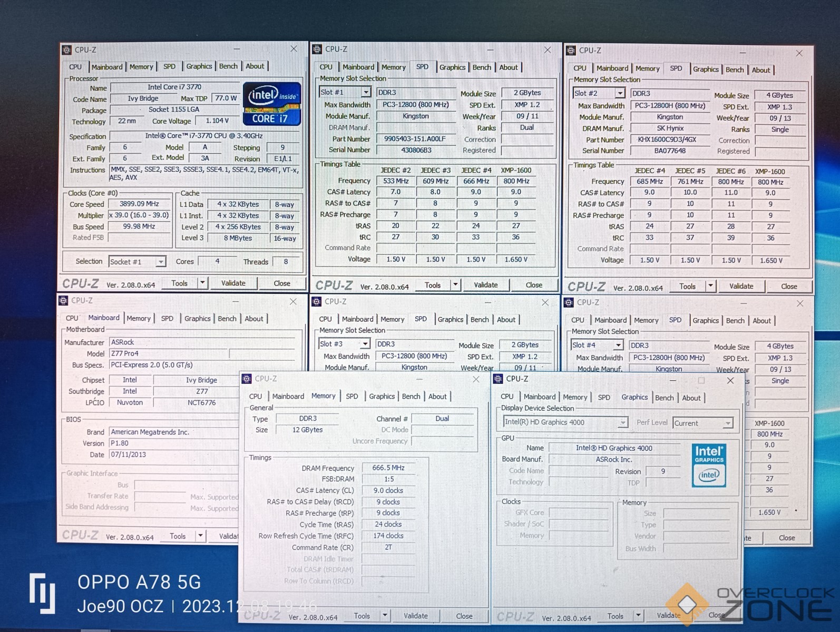Switch to Bench tab in the Graphics window
Image resolution: width=840 pixels, height=632 pixels.
665,398
